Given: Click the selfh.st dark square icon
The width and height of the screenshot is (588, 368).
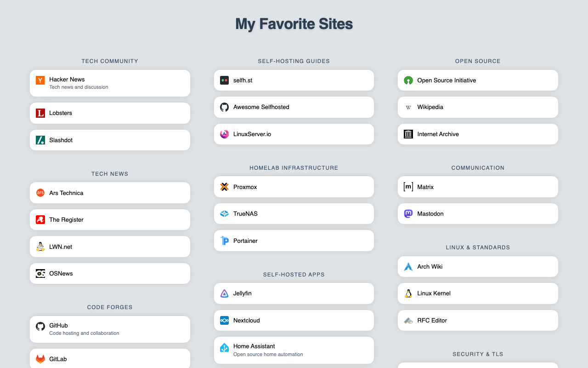Looking at the screenshot, I should point(224,80).
